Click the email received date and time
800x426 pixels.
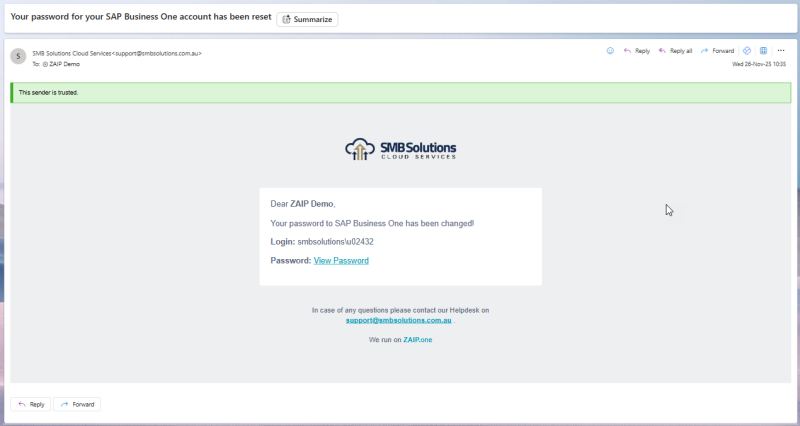[x=760, y=63]
